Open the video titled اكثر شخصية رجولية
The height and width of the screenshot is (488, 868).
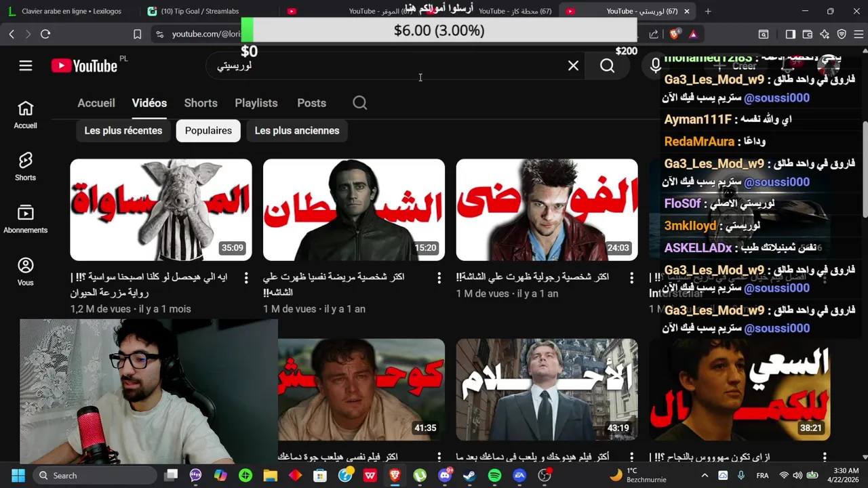click(532, 277)
